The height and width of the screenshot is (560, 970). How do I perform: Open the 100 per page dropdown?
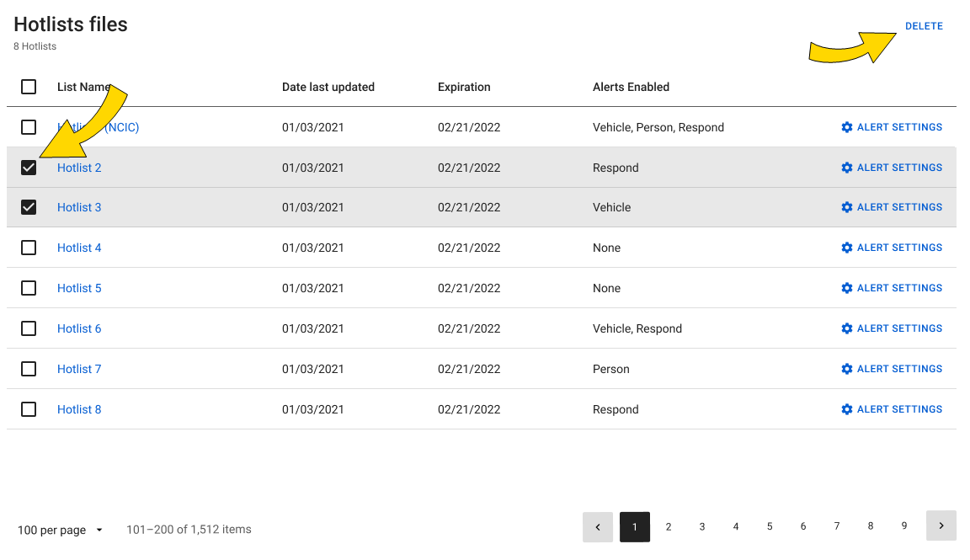point(60,530)
